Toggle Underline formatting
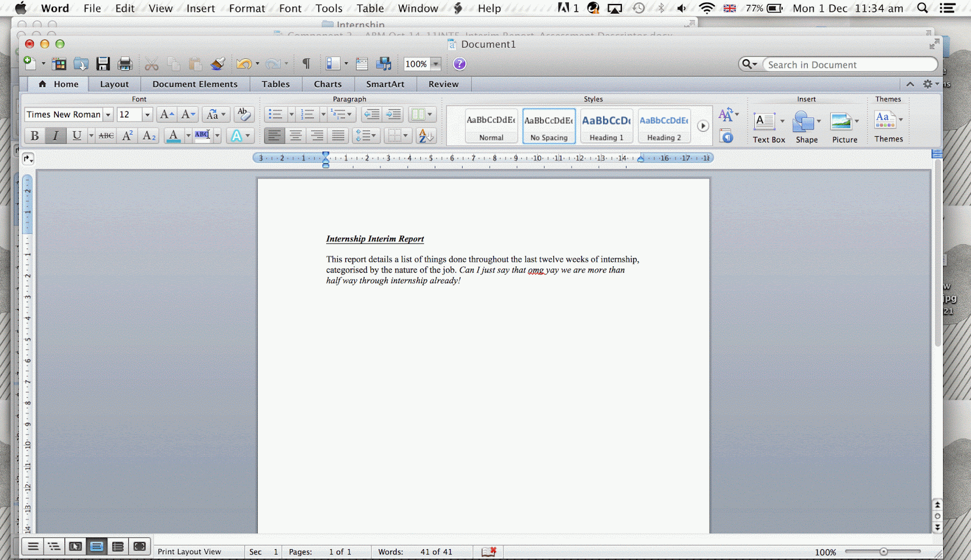This screenshot has height=560, width=971. click(76, 136)
